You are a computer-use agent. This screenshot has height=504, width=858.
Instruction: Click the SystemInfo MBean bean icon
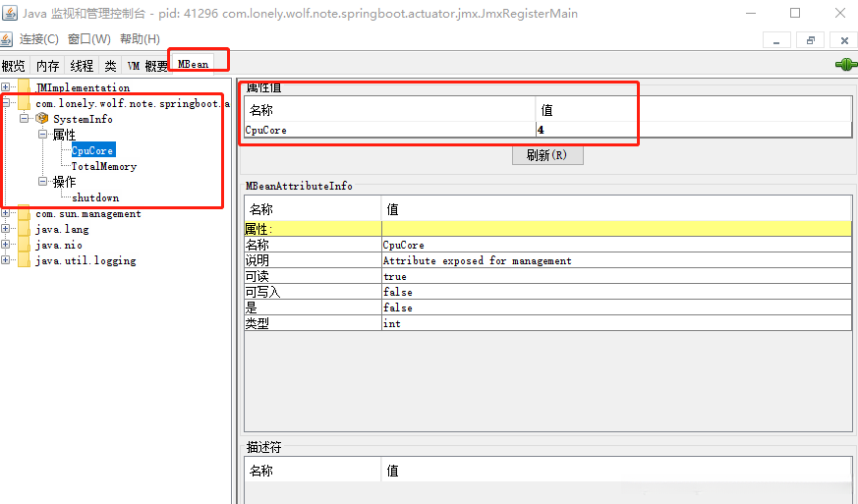[x=42, y=118]
